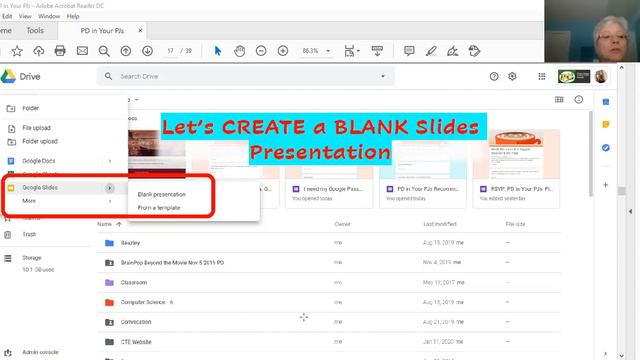The width and height of the screenshot is (640, 360).
Task: Open the Beazley folder row
Action: 329,243
